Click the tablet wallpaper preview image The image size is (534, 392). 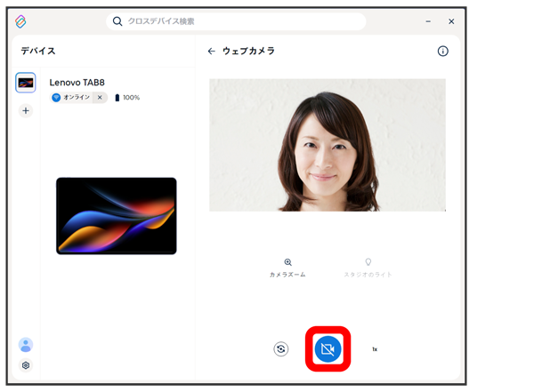coord(116,216)
